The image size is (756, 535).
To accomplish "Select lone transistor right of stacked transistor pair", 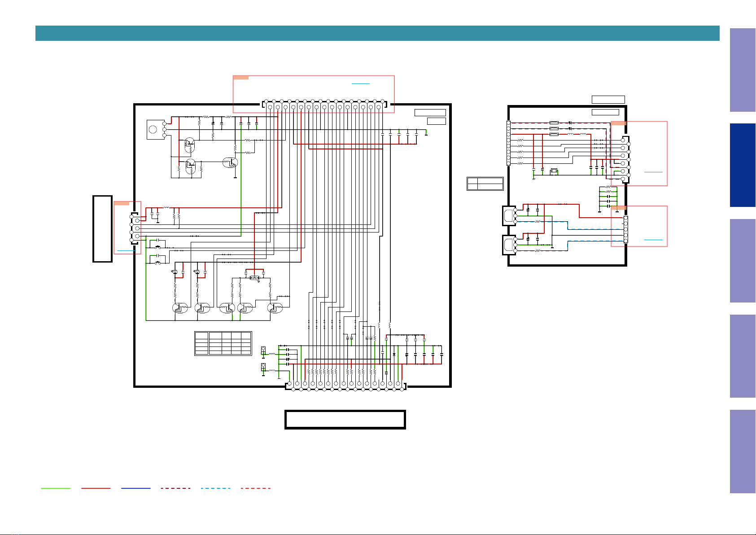I will [x=230, y=162].
